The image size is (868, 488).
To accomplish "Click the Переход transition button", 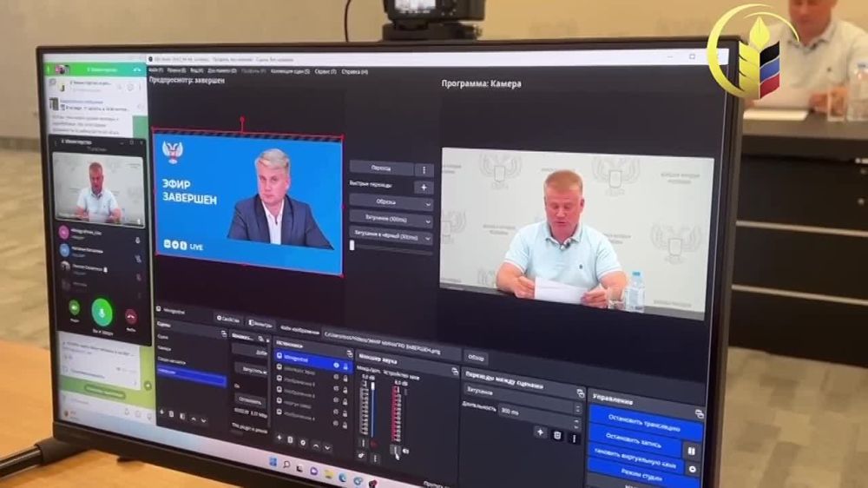I will tap(381, 168).
